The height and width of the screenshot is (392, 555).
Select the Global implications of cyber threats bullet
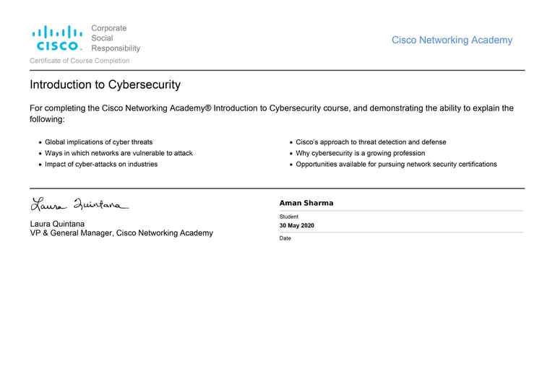click(98, 142)
